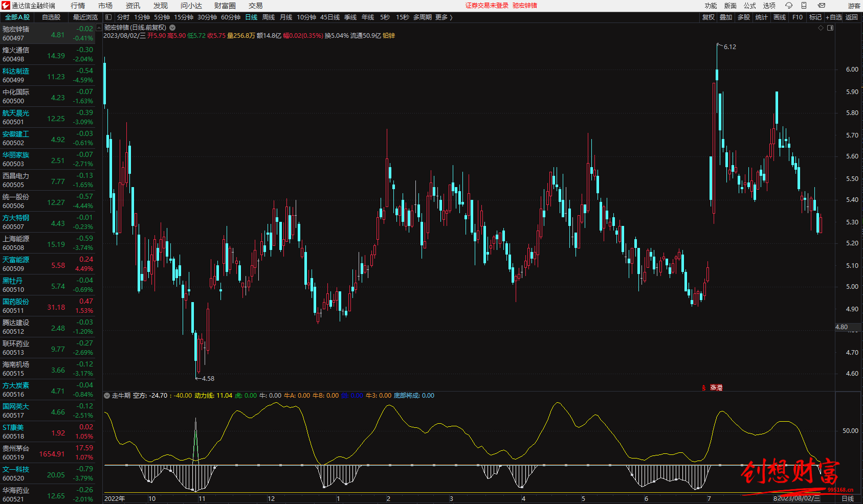
Task: Click the 叠加 toolbar button
Action: click(726, 17)
